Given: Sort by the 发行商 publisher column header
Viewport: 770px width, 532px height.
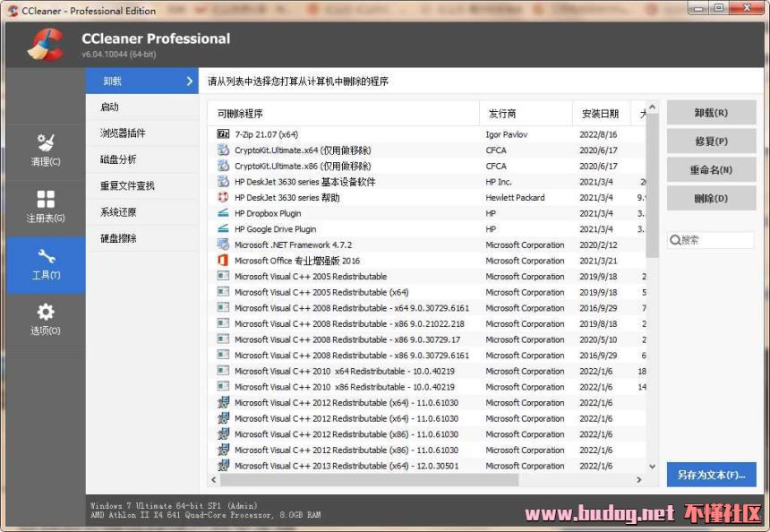Looking at the screenshot, I should click(x=526, y=114).
